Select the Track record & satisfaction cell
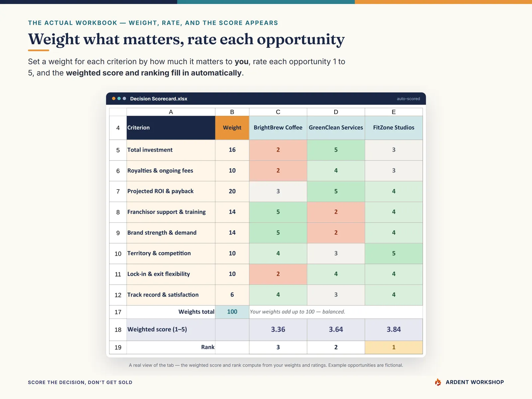The width and height of the screenshot is (532, 399). [171, 295]
